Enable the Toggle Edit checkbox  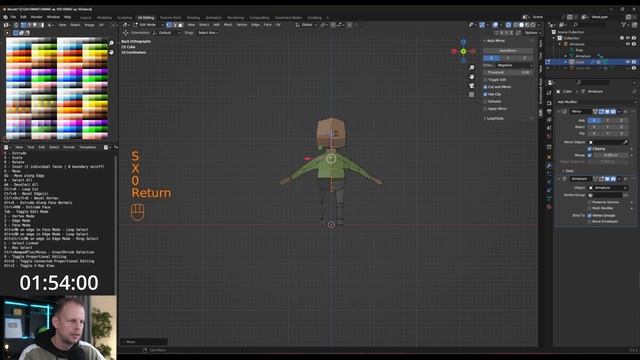click(x=485, y=80)
